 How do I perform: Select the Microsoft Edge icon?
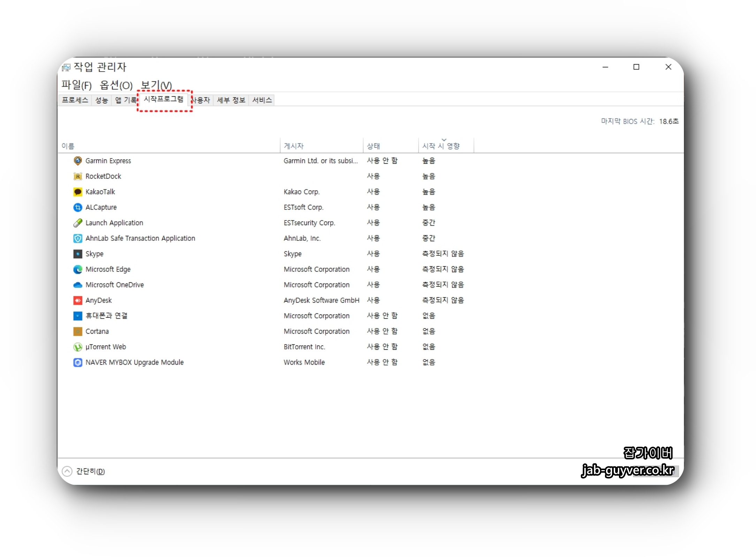pyautogui.click(x=77, y=269)
